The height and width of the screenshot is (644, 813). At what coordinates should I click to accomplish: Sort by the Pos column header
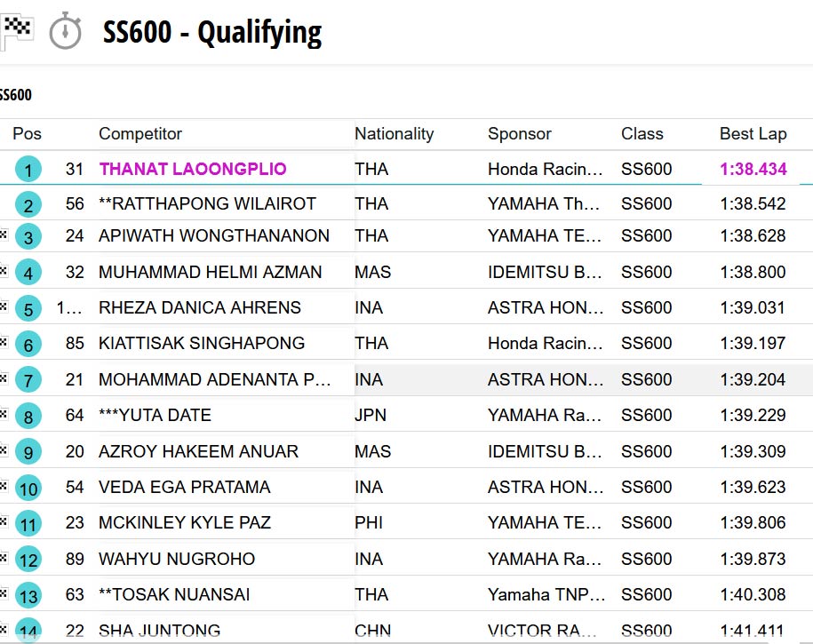coord(27,134)
